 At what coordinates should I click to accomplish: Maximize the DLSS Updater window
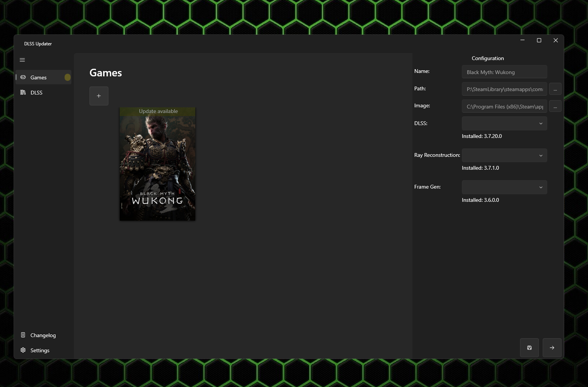(539, 40)
